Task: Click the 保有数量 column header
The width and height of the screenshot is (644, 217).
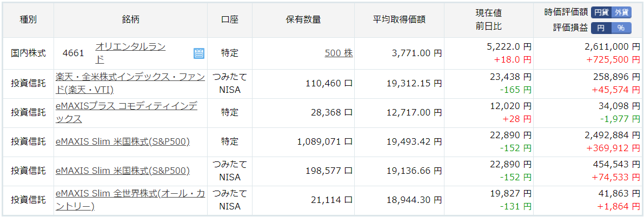Action: 303,19
